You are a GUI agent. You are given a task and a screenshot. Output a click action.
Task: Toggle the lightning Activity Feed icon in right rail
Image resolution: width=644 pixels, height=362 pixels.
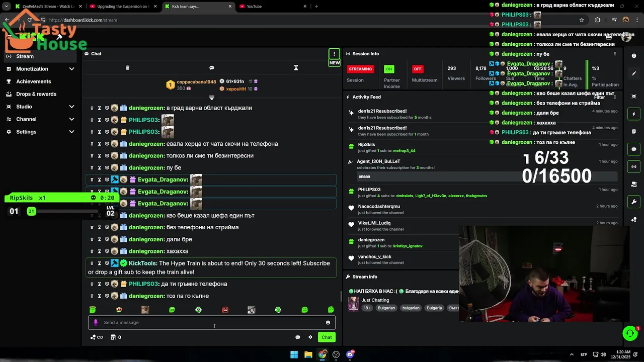point(634,114)
